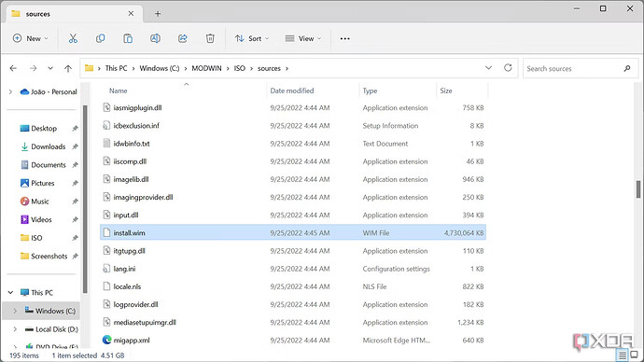Expand João - Personal in navigation pane

[10, 91]
